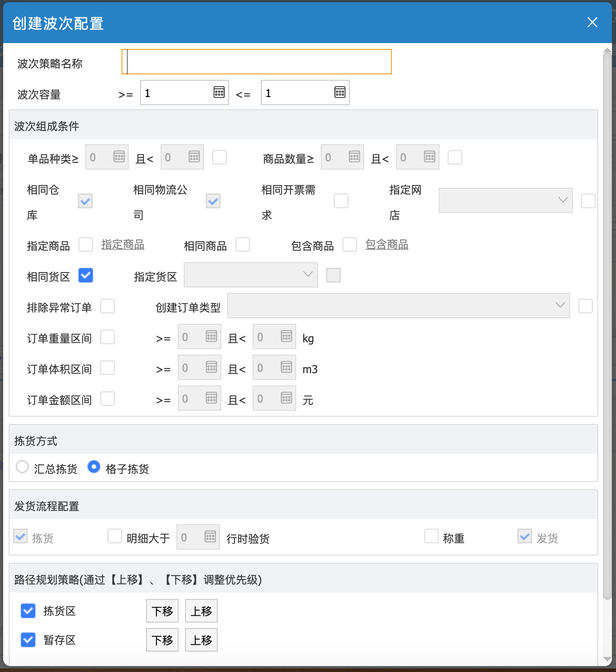Open the 指定货区 dropdown
This screenshot has height=672, width=616.
tap(251, 275)
